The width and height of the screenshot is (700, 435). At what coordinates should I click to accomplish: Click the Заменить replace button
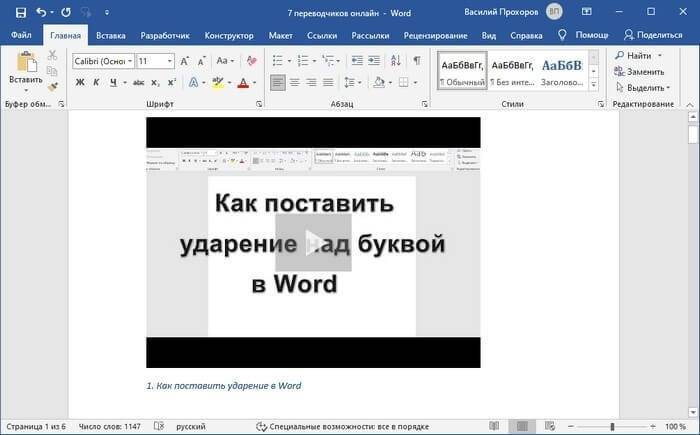pyautogui.click(x=639, y=71)
